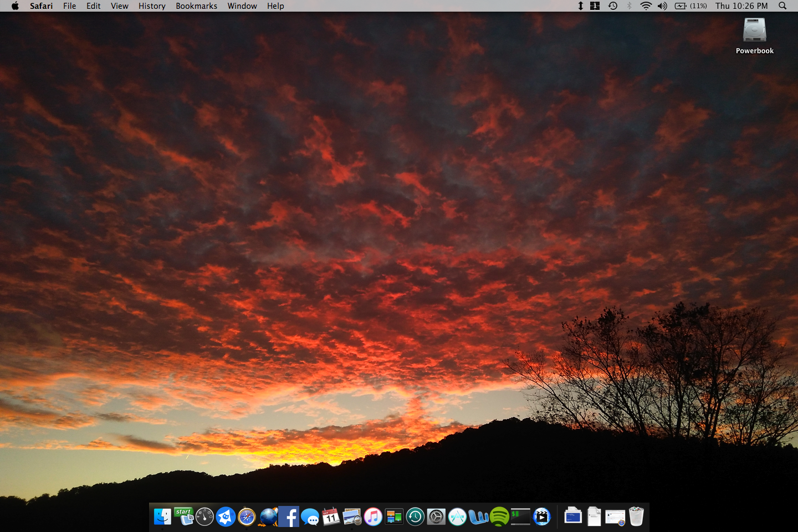
Task: Launch Messages from the Dock
Action: pyautogui.click(x=310, y=516)
